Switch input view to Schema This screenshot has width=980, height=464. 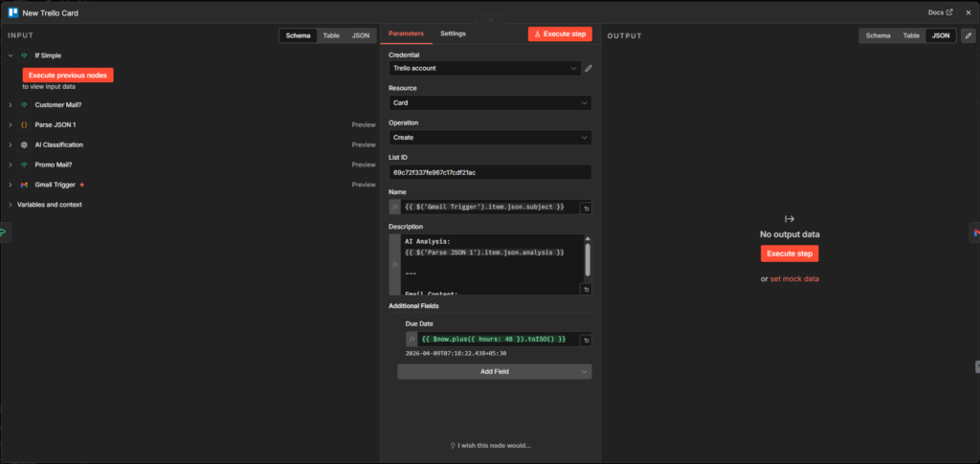299,35
